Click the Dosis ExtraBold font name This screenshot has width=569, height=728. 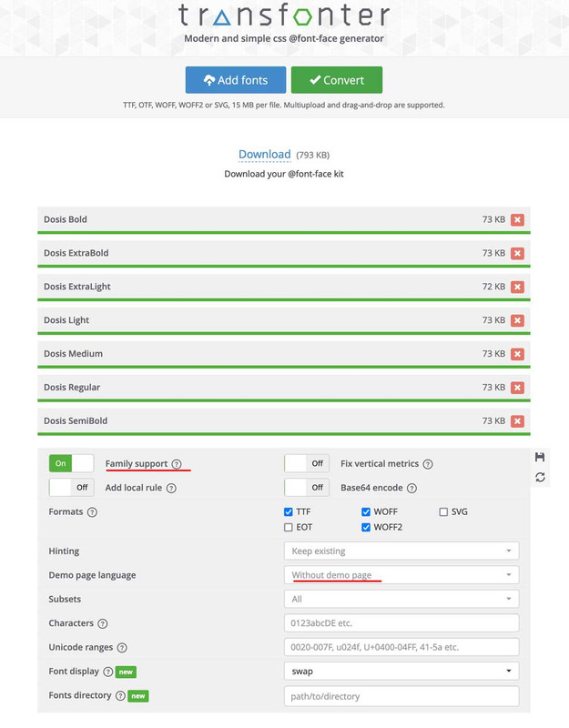tap(76, 253)
